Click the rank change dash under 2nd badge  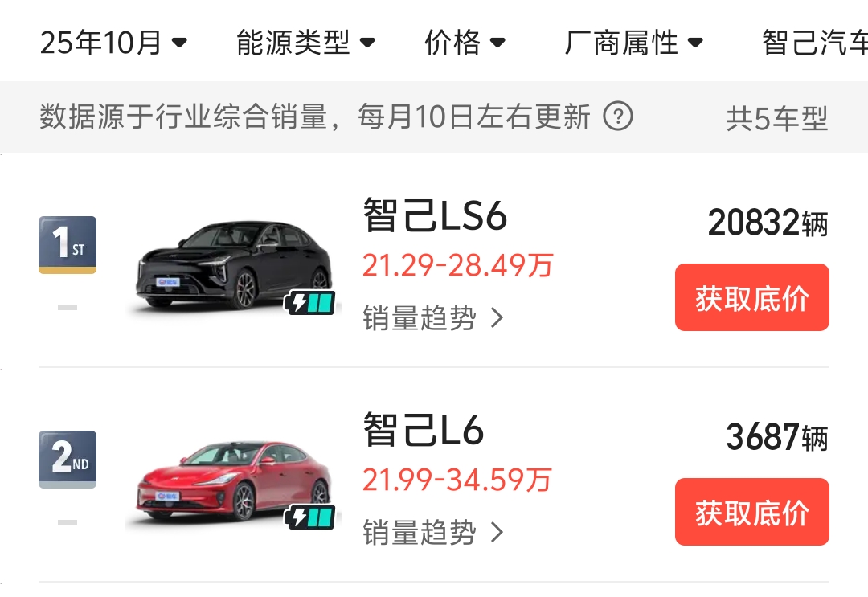pyautogui.click(x=68, y=522)
